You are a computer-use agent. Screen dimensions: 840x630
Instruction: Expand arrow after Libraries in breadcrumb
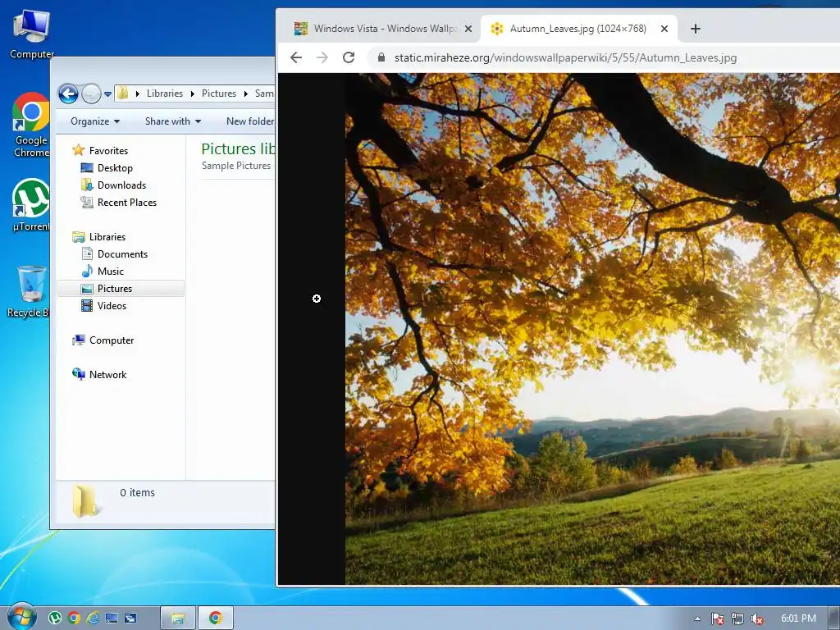click(x=192, y=94)
